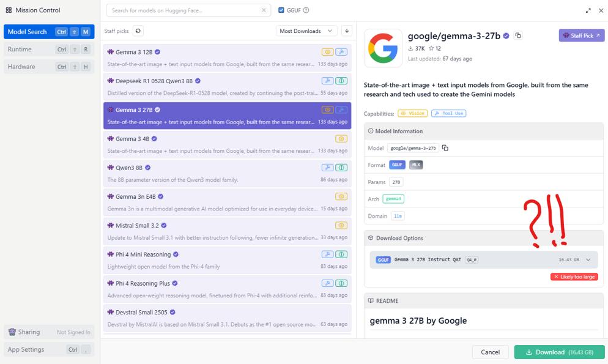Select Gemma 3 4B in the list

tap(227, 144)
